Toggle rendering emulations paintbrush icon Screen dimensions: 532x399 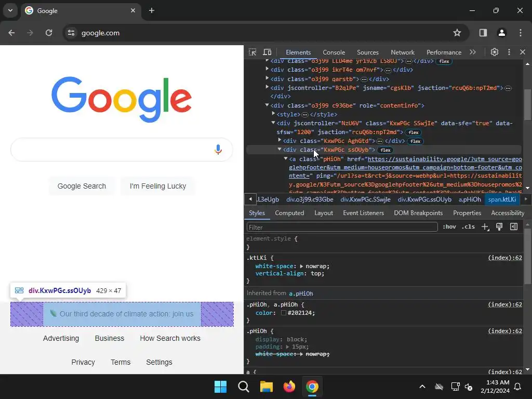pos(499,227)
